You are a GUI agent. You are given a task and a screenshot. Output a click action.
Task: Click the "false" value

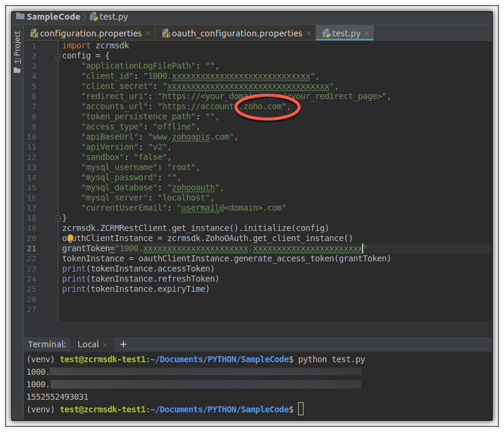coord(150,158)
